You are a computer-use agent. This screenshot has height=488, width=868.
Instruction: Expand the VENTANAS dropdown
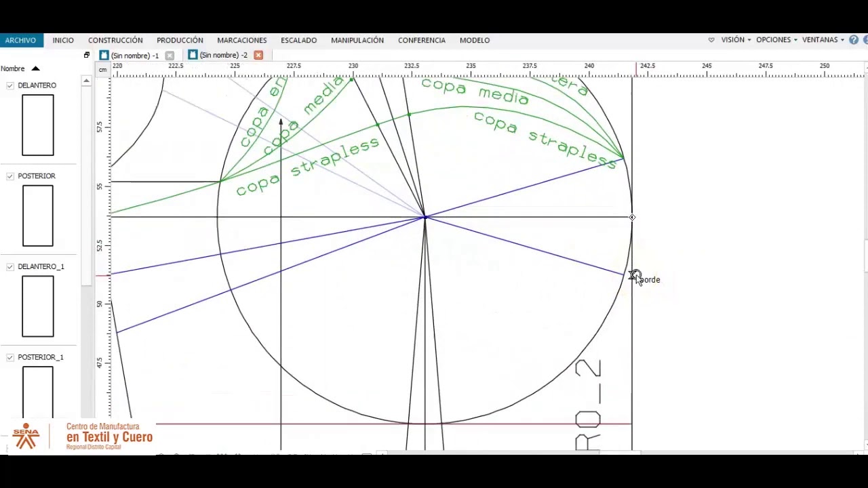(823, 40)
